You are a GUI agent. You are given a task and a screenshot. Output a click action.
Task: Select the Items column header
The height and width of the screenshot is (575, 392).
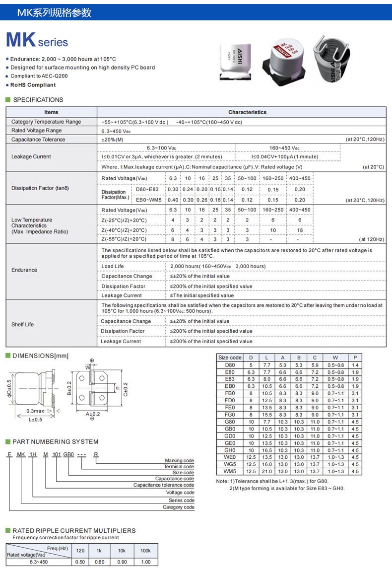(51, 112)
